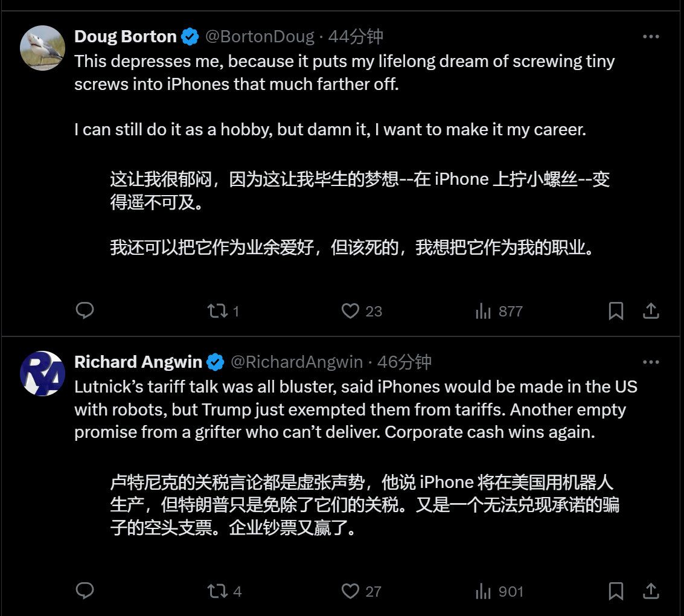Reply to Doug Borton's post
The width and height of the screenshot is (684, 616).
point(85,310)
